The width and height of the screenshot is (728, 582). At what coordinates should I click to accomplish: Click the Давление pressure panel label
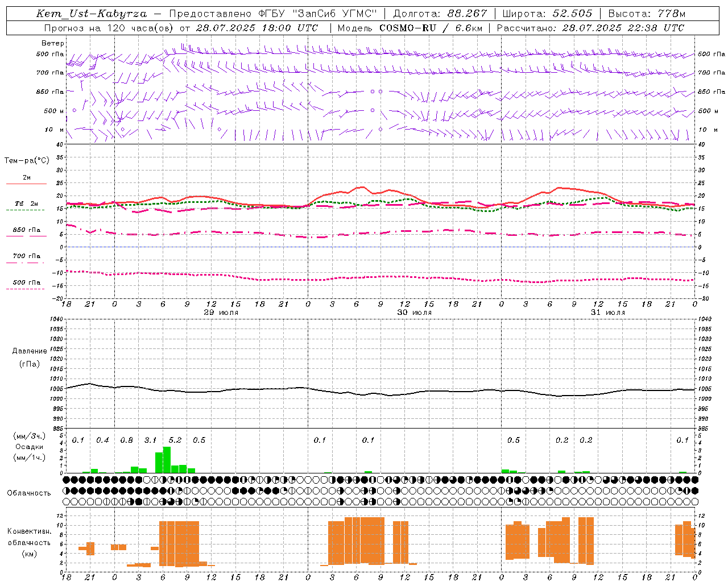point(30,351)
